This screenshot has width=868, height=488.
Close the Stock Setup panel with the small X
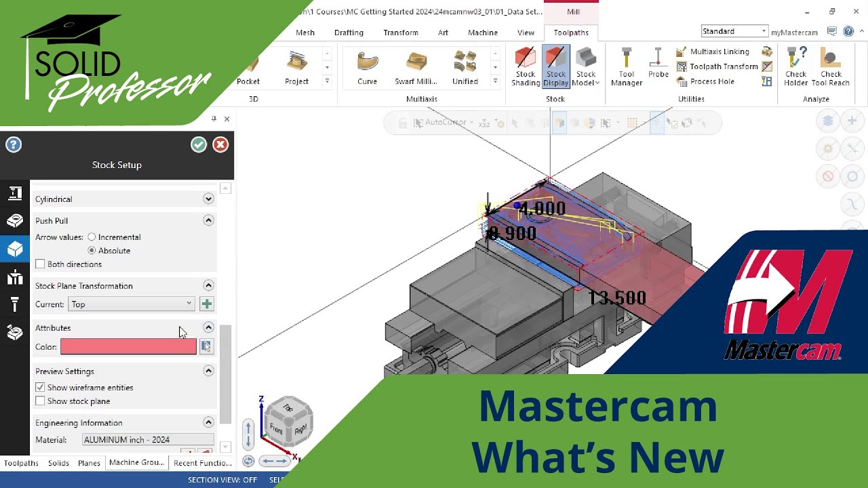tap(226, 119)
